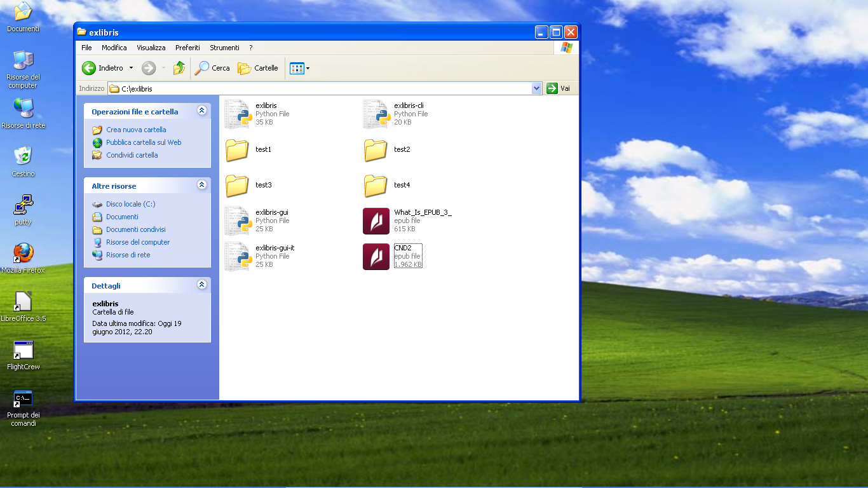Select the test4 folder icon

pyautogui.click(x=376, y=186)
